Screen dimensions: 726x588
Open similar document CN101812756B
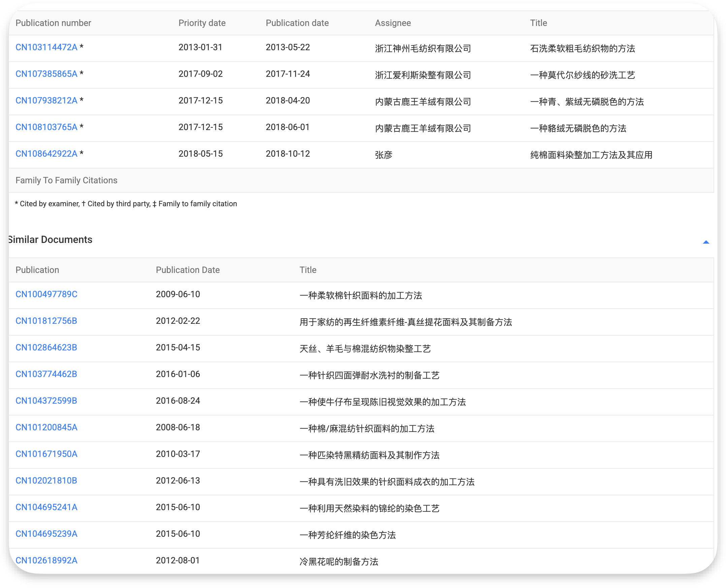coord(46,321)
